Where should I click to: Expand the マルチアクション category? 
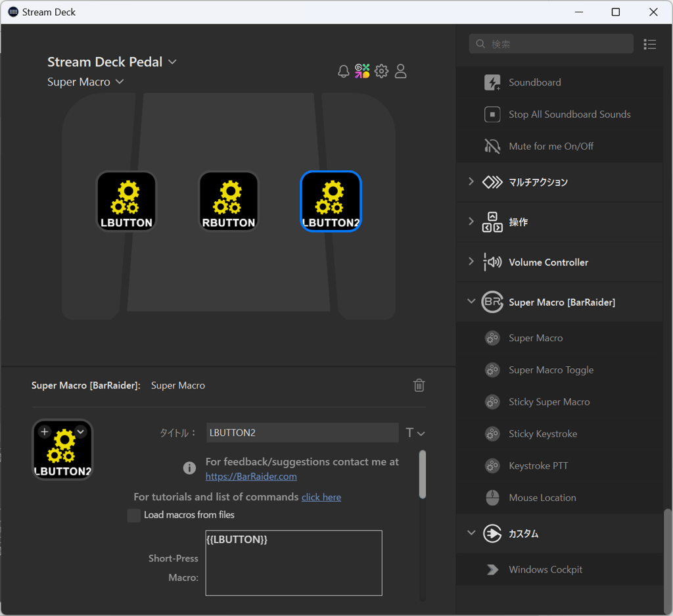[471, 181]
